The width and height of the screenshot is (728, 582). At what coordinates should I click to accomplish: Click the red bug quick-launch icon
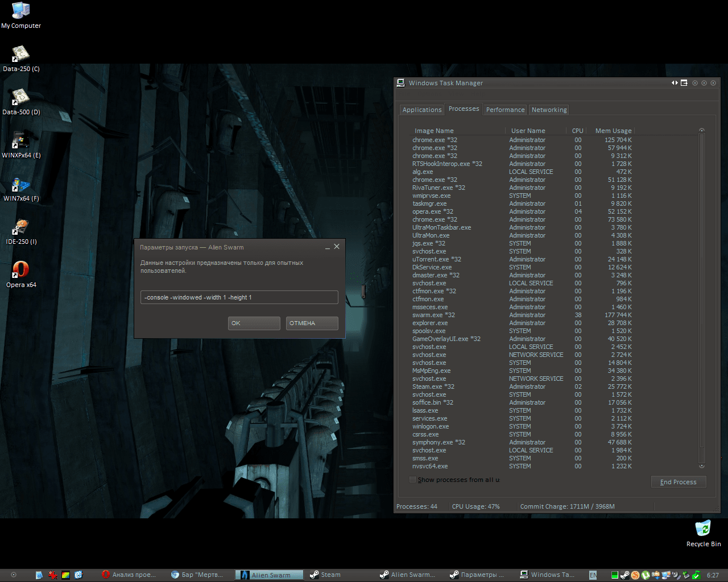click(53, 575)
